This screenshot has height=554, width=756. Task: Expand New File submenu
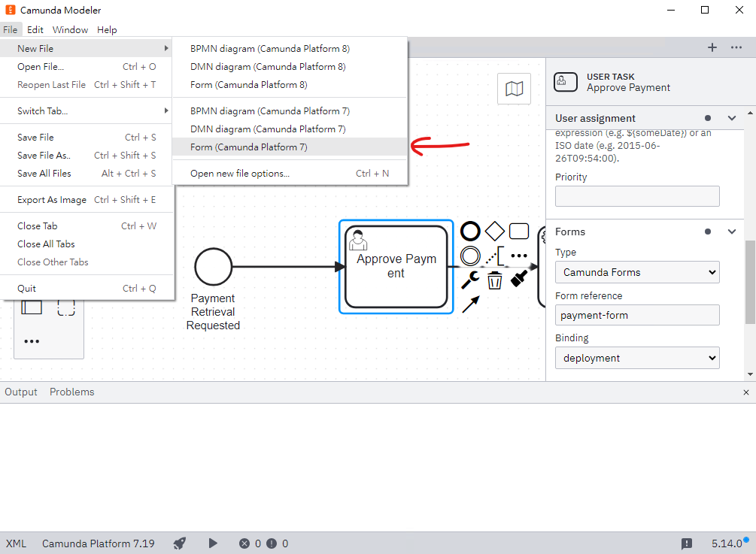click(x=87, y=48)
